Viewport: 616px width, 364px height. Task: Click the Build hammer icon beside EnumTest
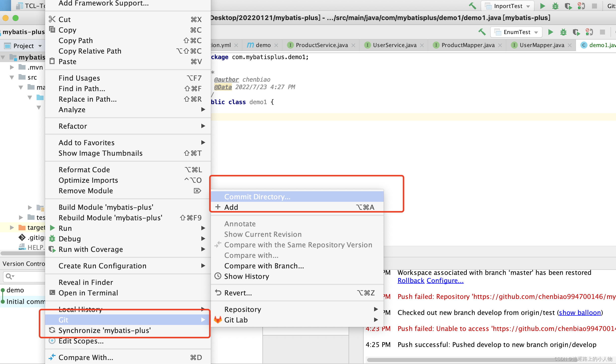(482, 32)
